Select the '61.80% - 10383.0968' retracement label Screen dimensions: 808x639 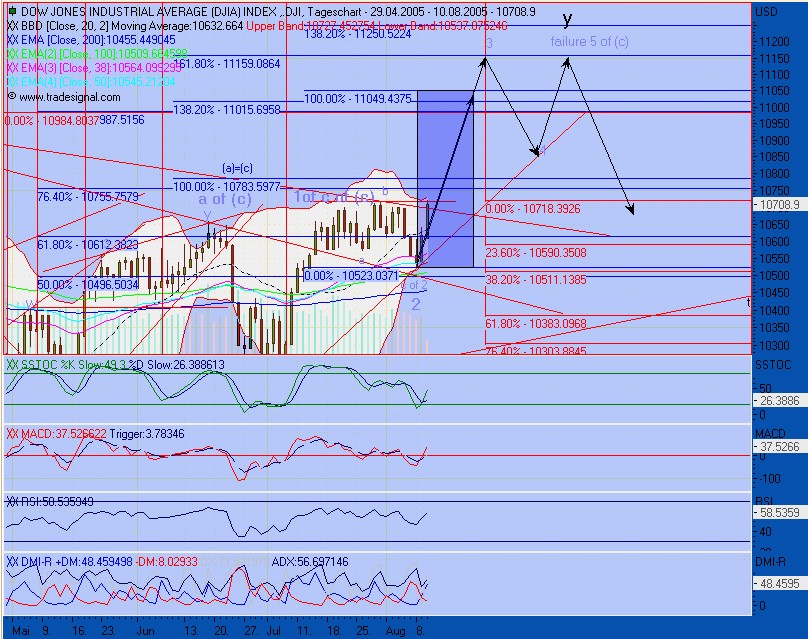[536, 324]
